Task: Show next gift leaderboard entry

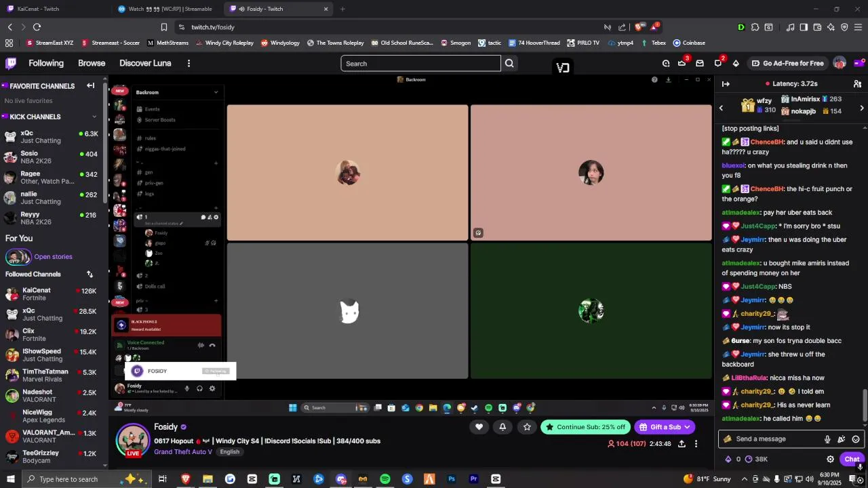Action: pyautogui.click(x=862, y=108)
